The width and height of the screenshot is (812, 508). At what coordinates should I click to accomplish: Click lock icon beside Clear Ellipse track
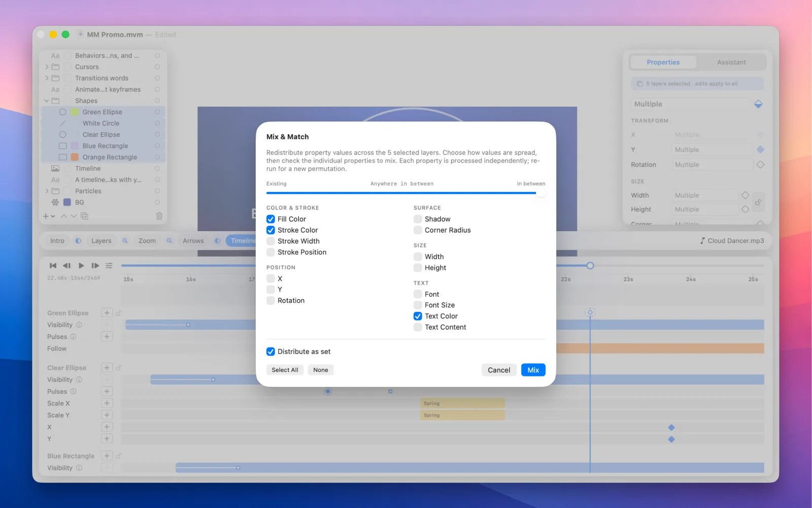tap(118, 368)
